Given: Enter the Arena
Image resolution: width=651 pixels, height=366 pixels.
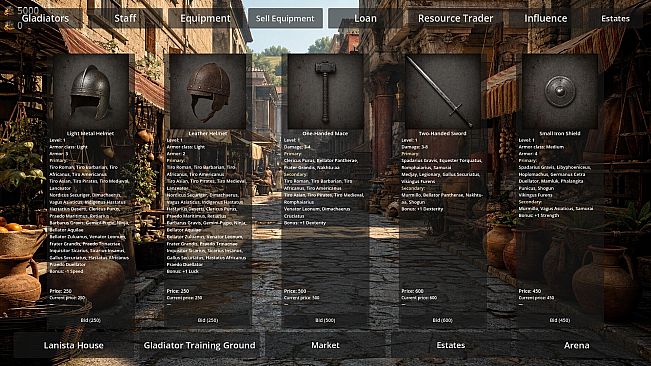Looking at the screenshot, I should tap(577, 345).
